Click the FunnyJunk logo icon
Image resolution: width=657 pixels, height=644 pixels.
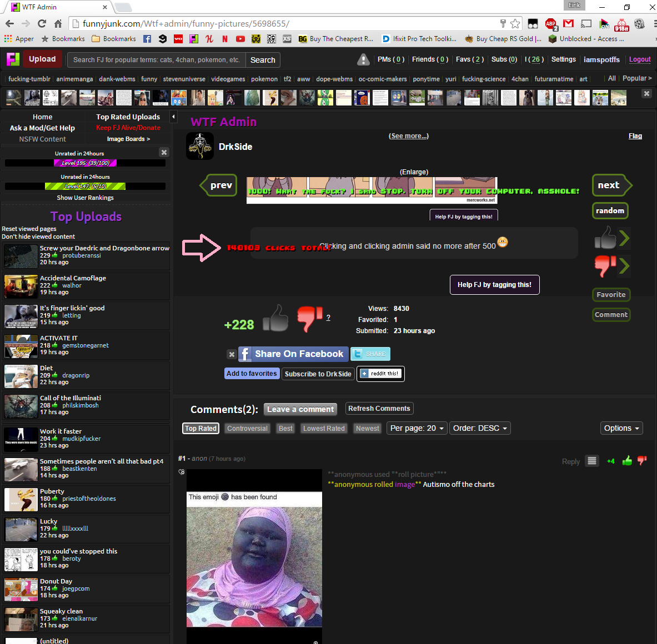pyautogui.click(x=13, y=59)
